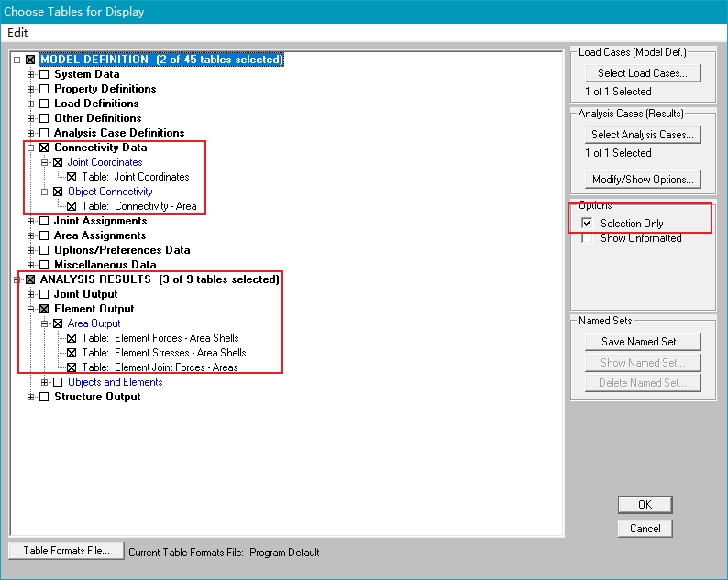Select the Joint Coordinates tree label
This screenshot has height=580, width=728.
coord(105,162)
